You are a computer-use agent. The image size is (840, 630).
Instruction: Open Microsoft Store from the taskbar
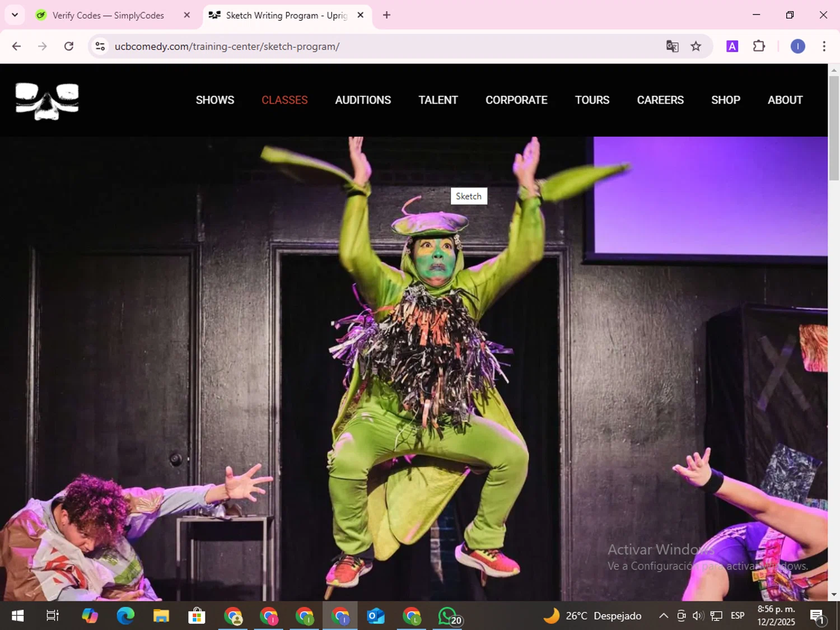coord(197,616)
